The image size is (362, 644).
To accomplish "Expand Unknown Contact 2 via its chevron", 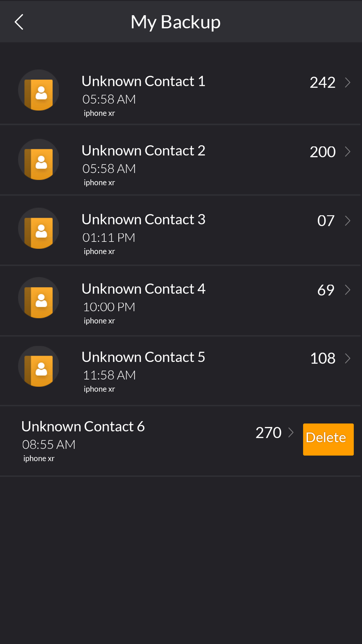I will tap(348, 151).
